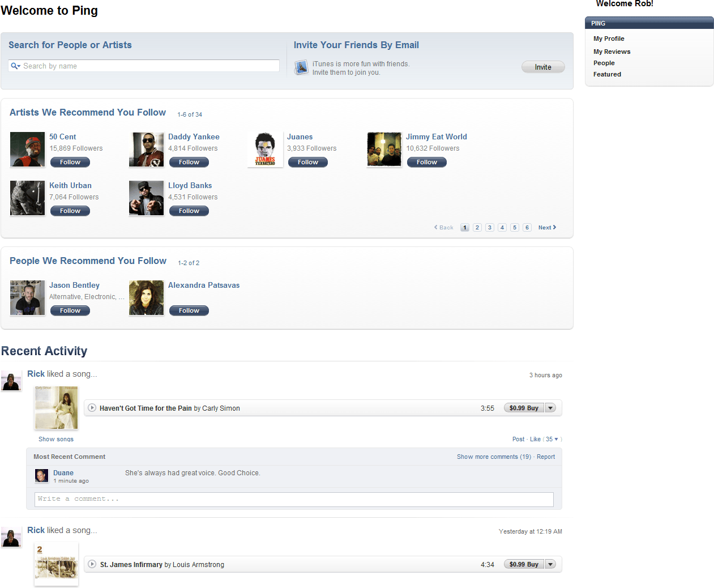The image size is (714, 588).
Task: Go to artists page 6
Action: click(527, 228)
